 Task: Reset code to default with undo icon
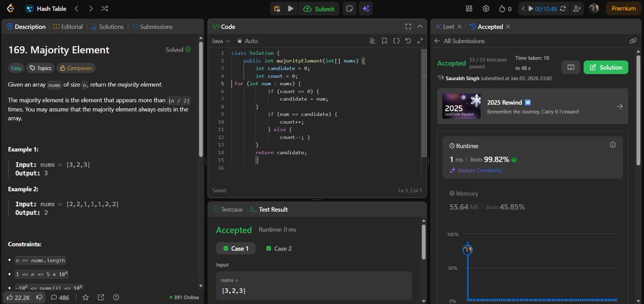coord(408,41)
